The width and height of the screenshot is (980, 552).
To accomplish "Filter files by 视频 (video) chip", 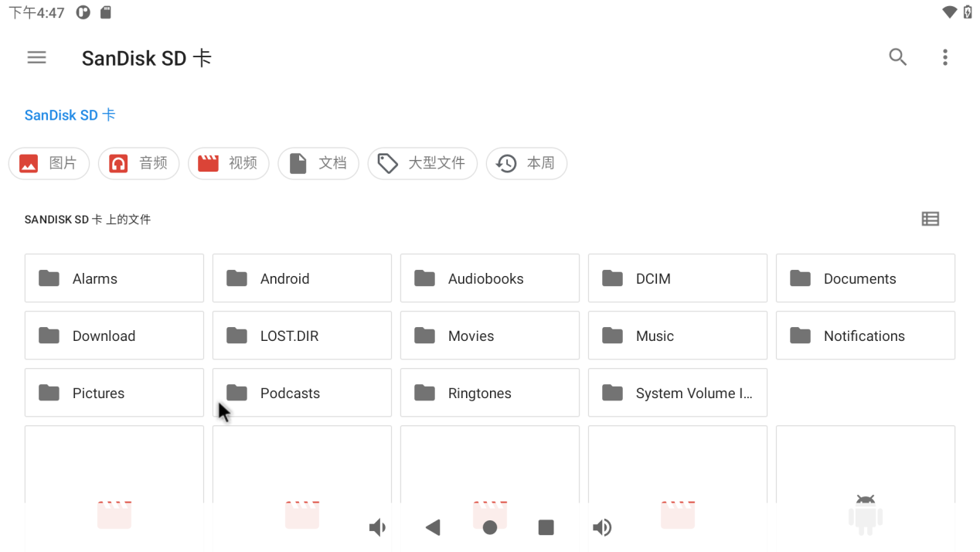I will 228,164.
